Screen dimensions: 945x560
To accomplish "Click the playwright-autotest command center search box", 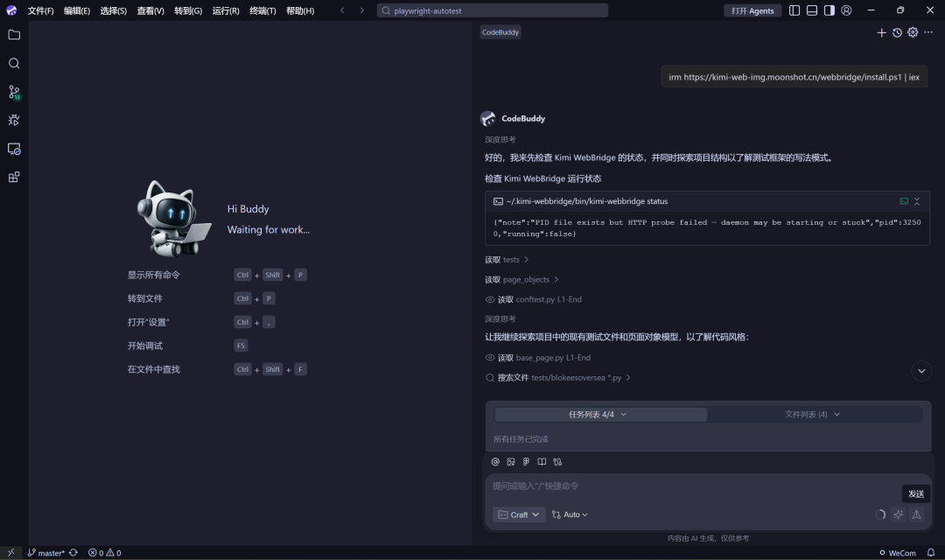I will coord(493,10).
